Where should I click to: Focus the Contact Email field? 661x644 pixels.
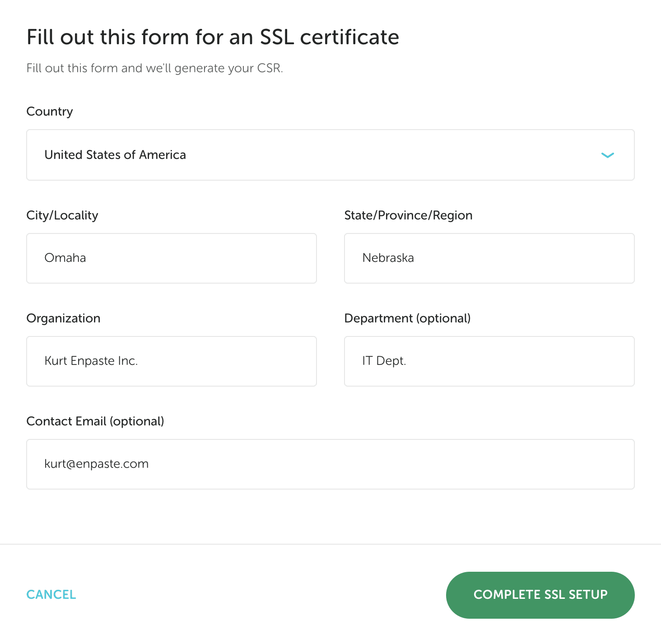coord(330,464)
